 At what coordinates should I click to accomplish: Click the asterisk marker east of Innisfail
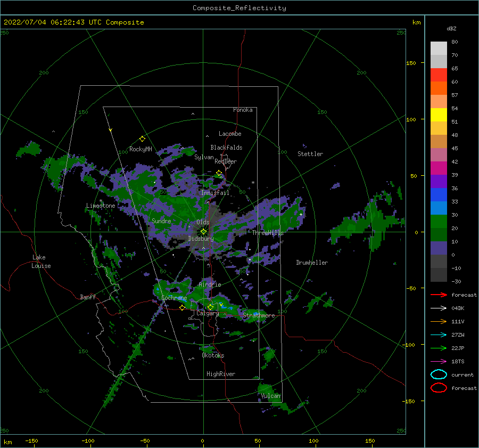[253, 183]
